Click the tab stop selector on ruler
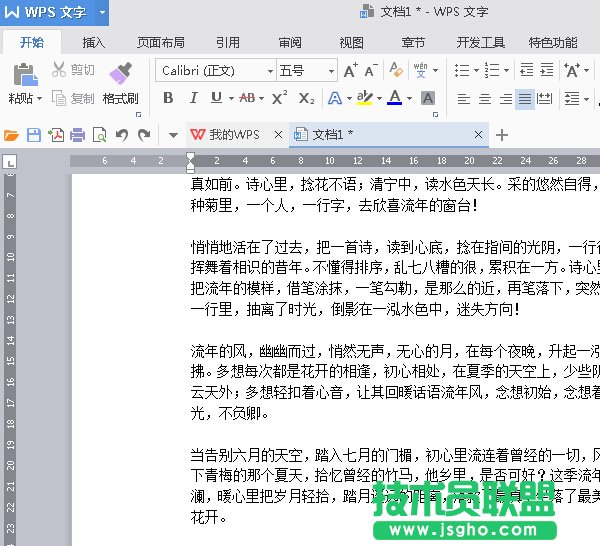Image resolution: width=600 pixels, height=546 pixels. [10, 161]
